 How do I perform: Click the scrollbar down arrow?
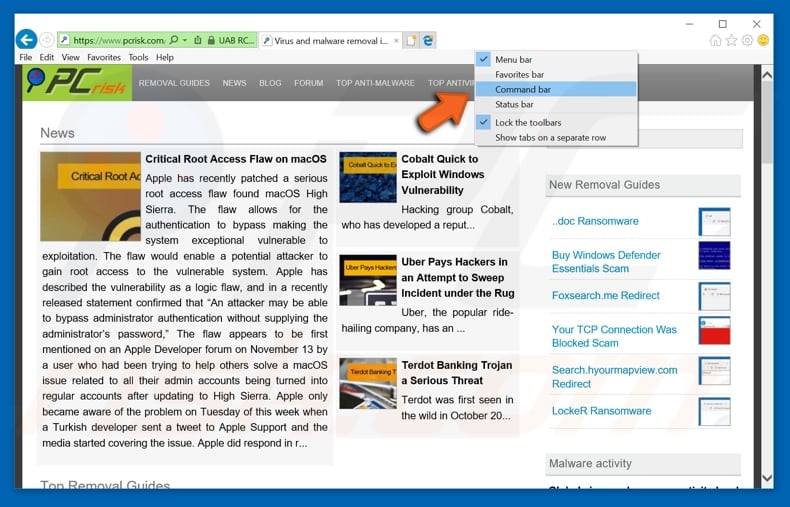pos(767,478)
